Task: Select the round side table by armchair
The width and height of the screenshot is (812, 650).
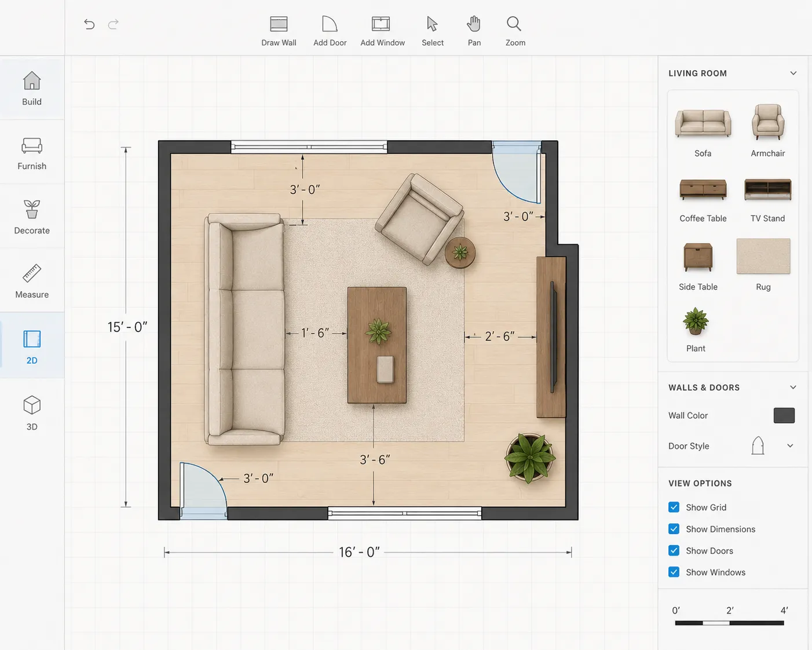Action: 460,252
